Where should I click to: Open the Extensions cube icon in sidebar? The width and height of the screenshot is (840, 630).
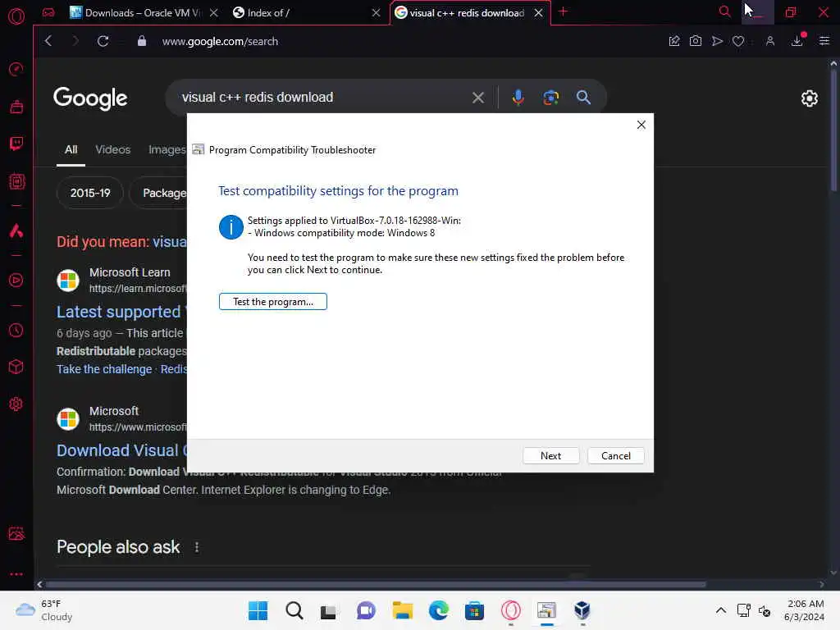click(x=16, y=367)
